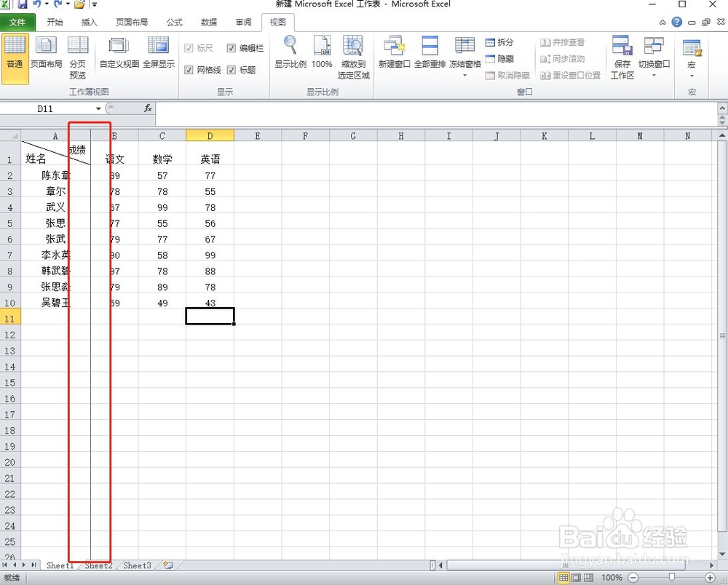Open the Name Box dropdown arrow
This screenshot has height=585, width=728.
click(98, 108)
